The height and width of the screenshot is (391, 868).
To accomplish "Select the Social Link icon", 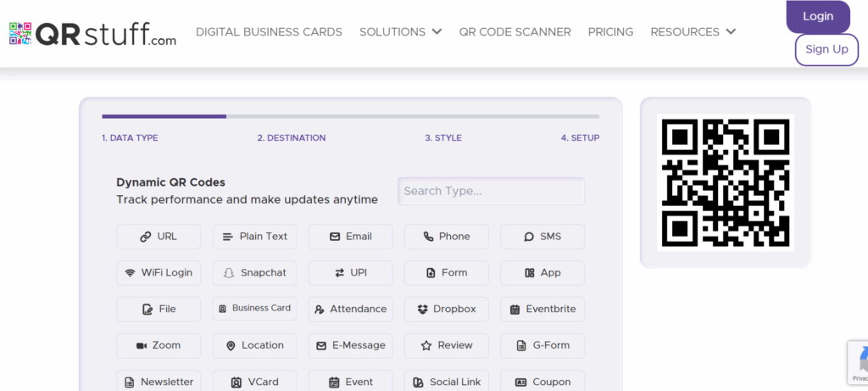I will point(418,383).
